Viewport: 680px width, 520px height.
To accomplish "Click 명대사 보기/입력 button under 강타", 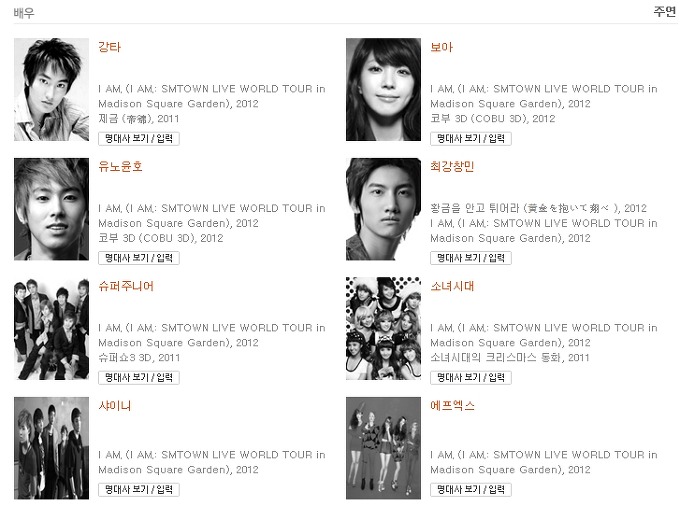I will point(139,139).
